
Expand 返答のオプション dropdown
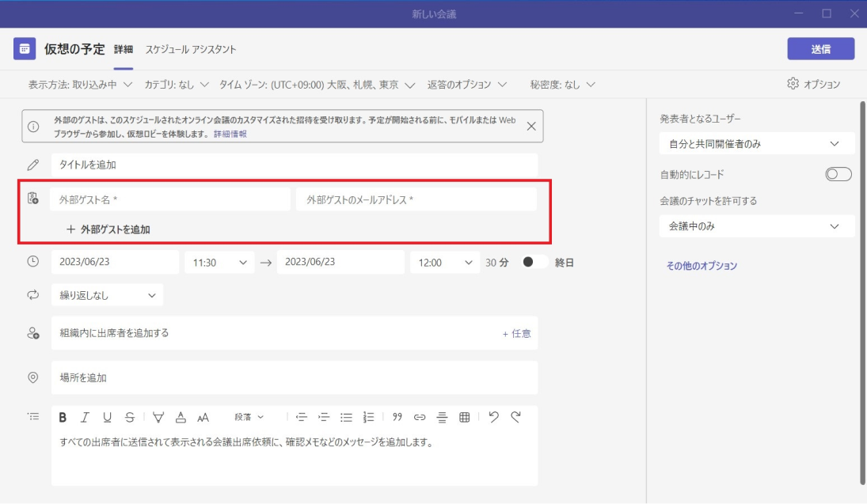tap(466, 85)
